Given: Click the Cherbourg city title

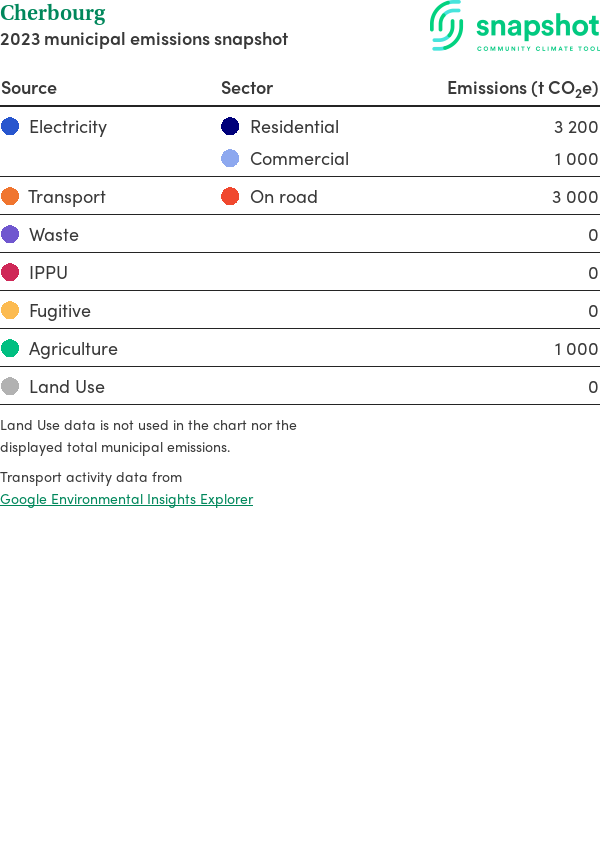Looking at the screenshot, I should [x=53, y=13].
